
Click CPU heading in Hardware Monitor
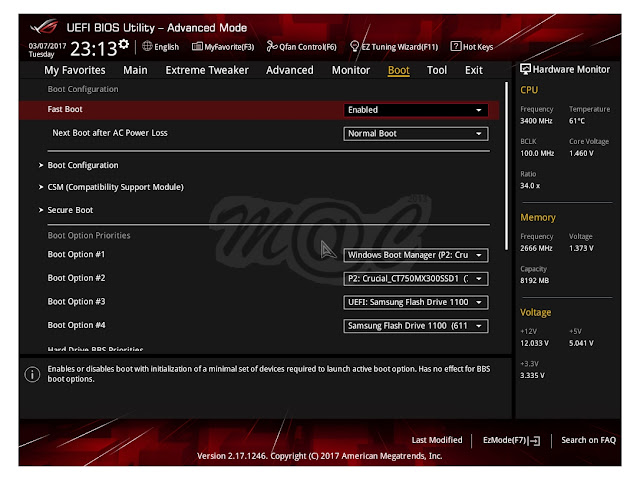[x=529, y=90]
